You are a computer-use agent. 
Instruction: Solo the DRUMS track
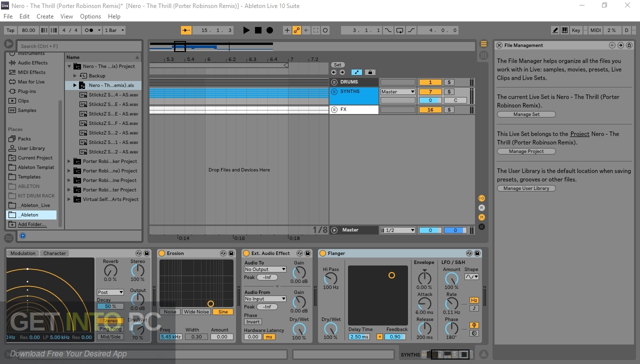[449, 82]
